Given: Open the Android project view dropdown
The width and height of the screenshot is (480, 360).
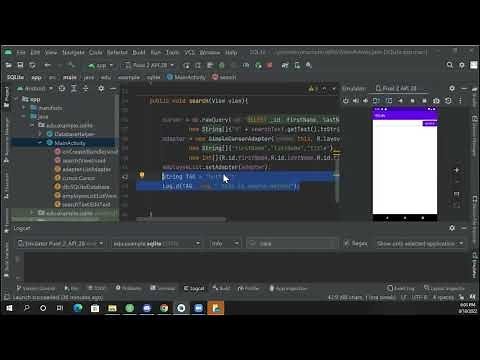Looking at the screenshot, I should pos(35,89).
